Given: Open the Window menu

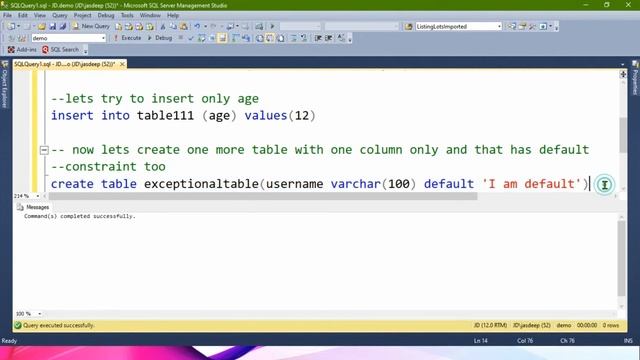Looking at the screenshot, I should (x=150, y=15).
